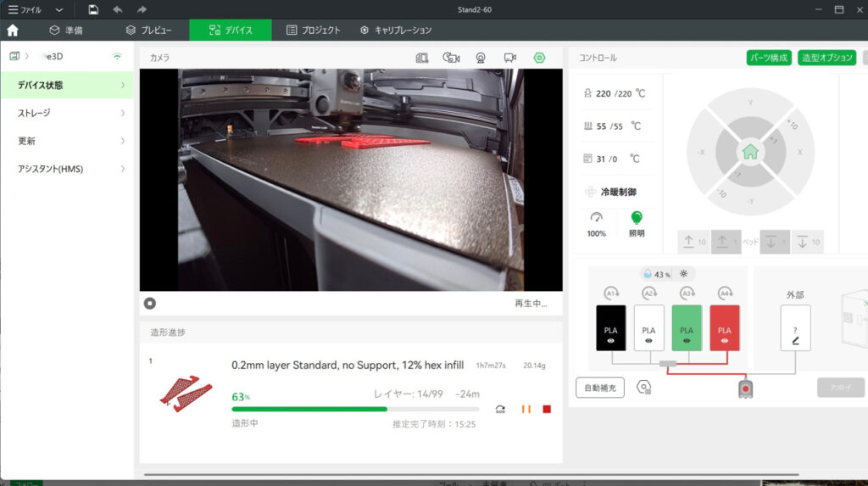Open AMS settings hexagon icon beside 自動補充
868x486 pixels.
[644, 388]
